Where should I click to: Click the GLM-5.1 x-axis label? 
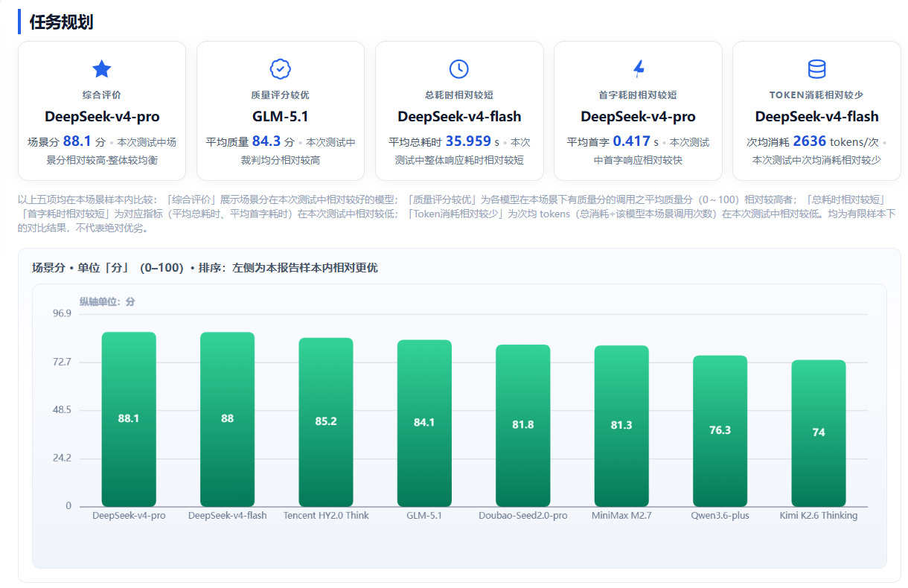click(x=424, y=515)
